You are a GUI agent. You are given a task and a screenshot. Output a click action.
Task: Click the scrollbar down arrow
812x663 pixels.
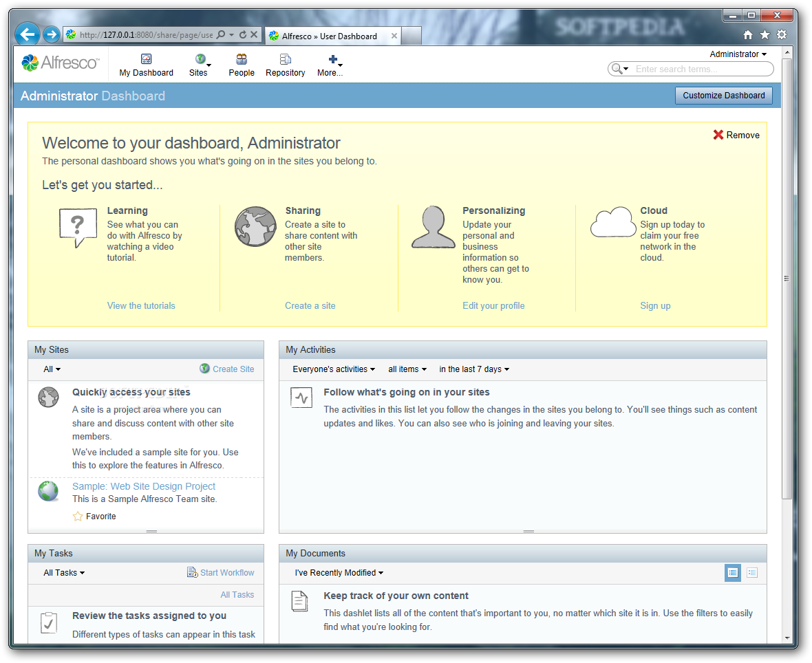[x=787, y=638]
